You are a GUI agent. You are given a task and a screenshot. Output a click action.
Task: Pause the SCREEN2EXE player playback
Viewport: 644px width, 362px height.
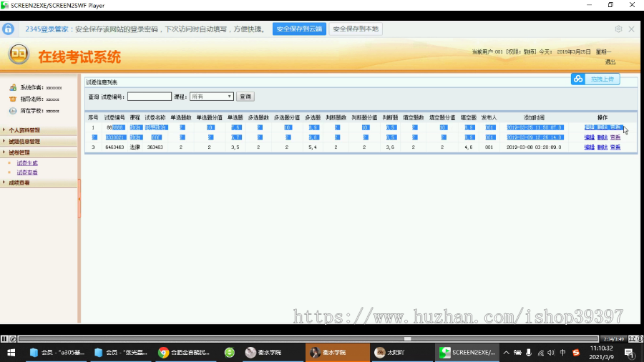(4, 339)
